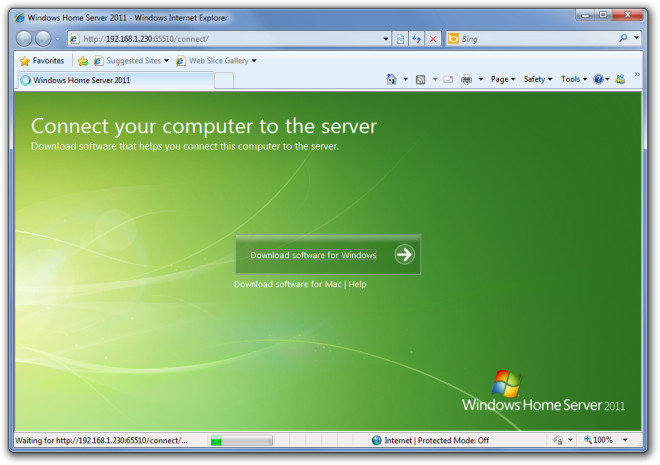Click the Compatibility View icon
This screenshot has height=465, width=660.
(x=400, y=39)
